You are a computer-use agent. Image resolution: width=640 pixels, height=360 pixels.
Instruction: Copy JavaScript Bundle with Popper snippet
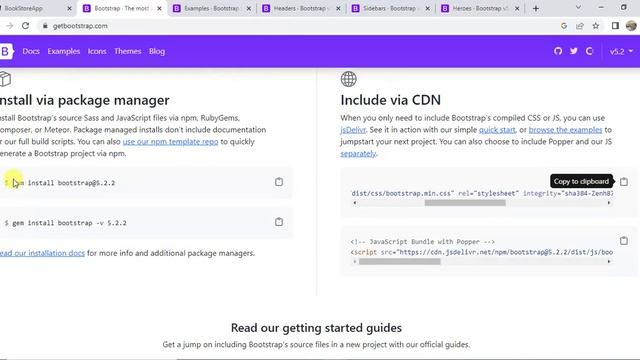[x=624, y=240]
